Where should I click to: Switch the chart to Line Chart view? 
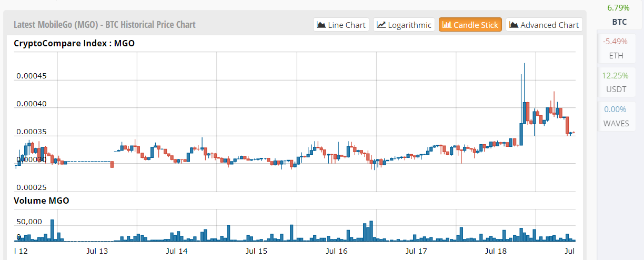341,25
